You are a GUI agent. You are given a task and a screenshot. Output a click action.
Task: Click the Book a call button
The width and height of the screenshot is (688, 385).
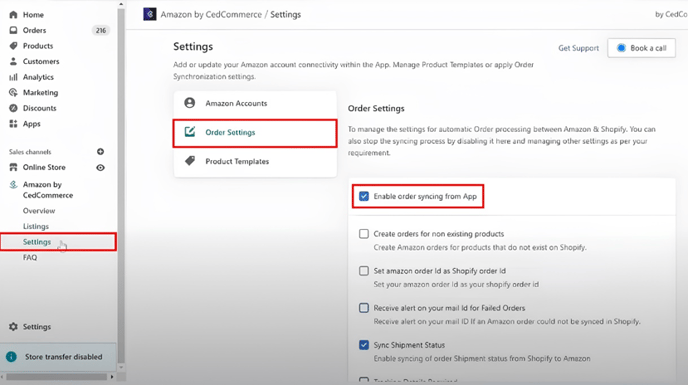641,48
